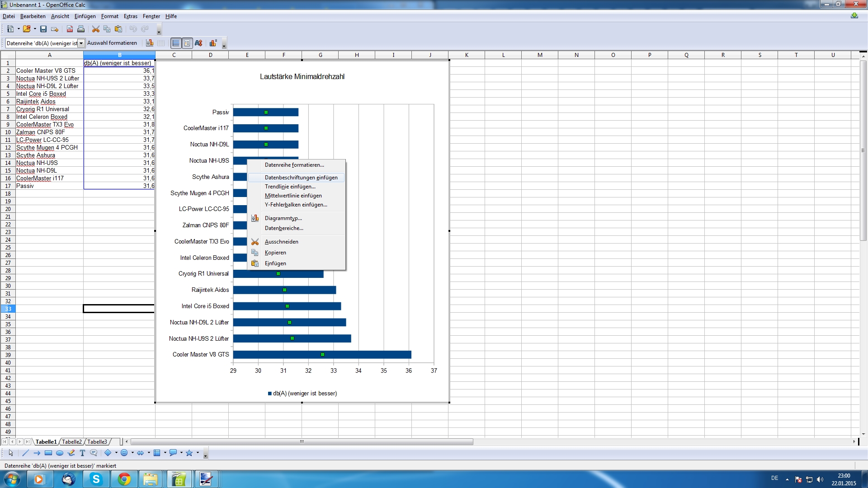This screenshot has width=868, height=488.
Task: Choose 'Ausschneiden' in context menu
Action: click(x=297, y=242)
